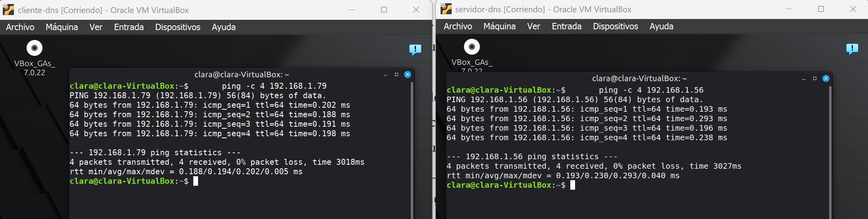Viewport: 868px width, 219px height.
Task: Expand Dispositivos menu in cliente-dns window
Action: (177, 27)
